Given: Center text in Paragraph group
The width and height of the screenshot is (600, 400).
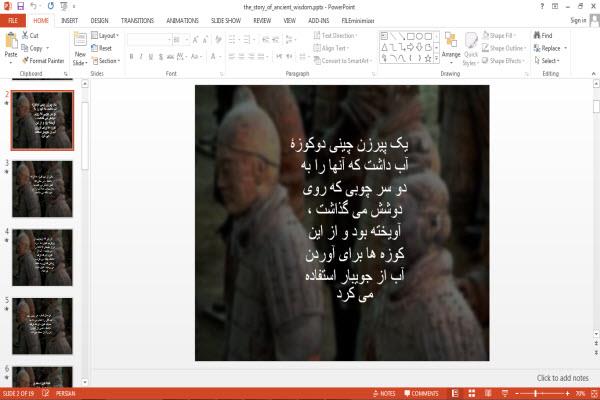Looking at the screenshot, I should coord(241,57).
